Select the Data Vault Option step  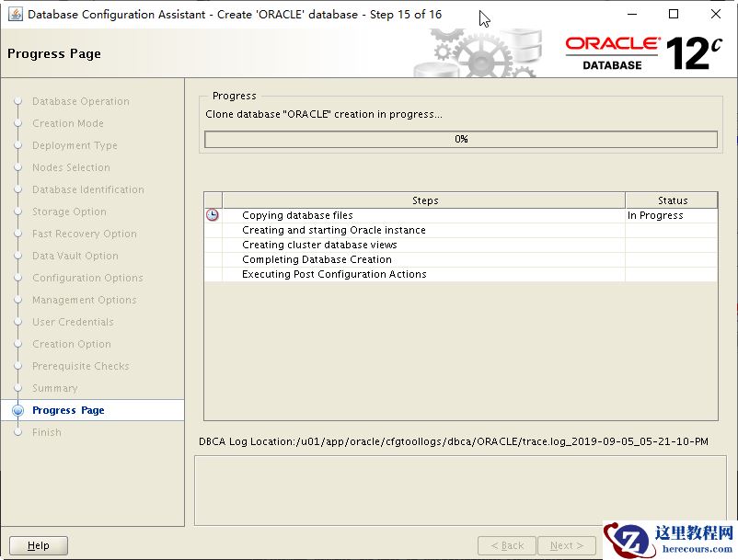[75, 256]
